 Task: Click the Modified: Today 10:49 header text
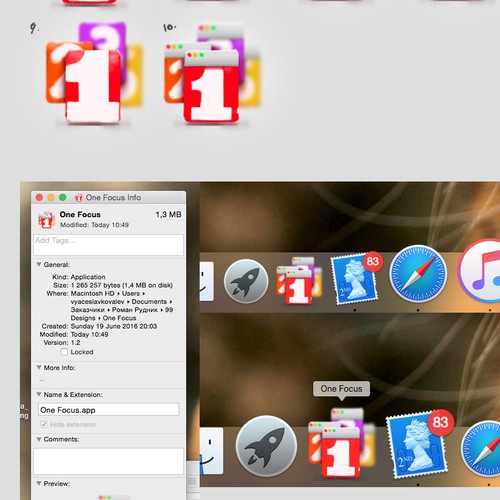94,225
